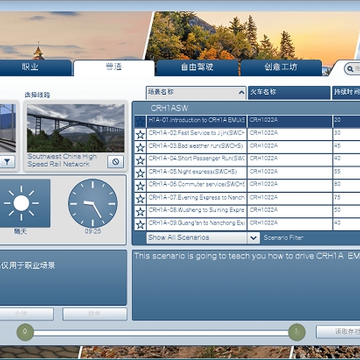Image resolution: width=360 pixels, height=360 pixels.
Task: Select scenario CRH1A-09 Guang'an to Nanchong Express
Action: (x=197, y=224)
